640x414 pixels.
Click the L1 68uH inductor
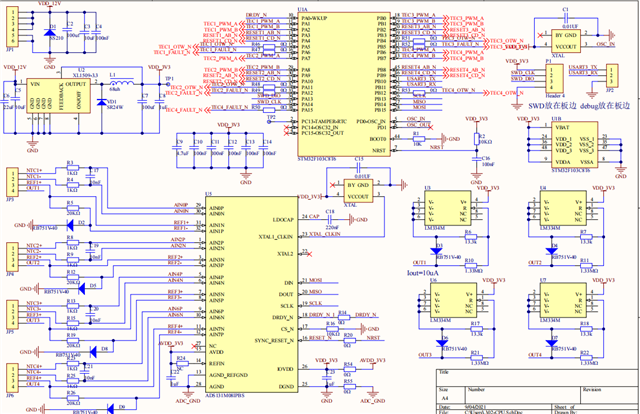tap(122, 83)
